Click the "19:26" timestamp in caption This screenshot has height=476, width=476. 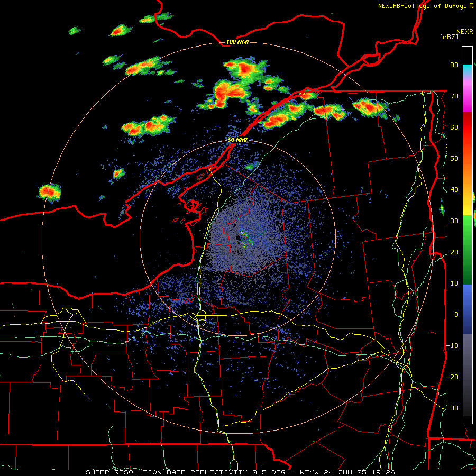click(x=383, y=472)
